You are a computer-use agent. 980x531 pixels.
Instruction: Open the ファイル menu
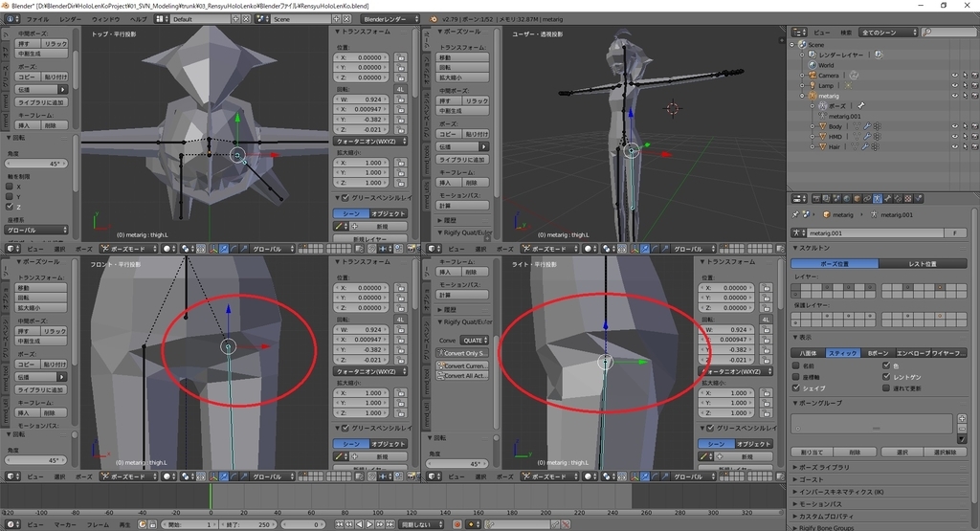pyautogui.click(x=37, y=19)
